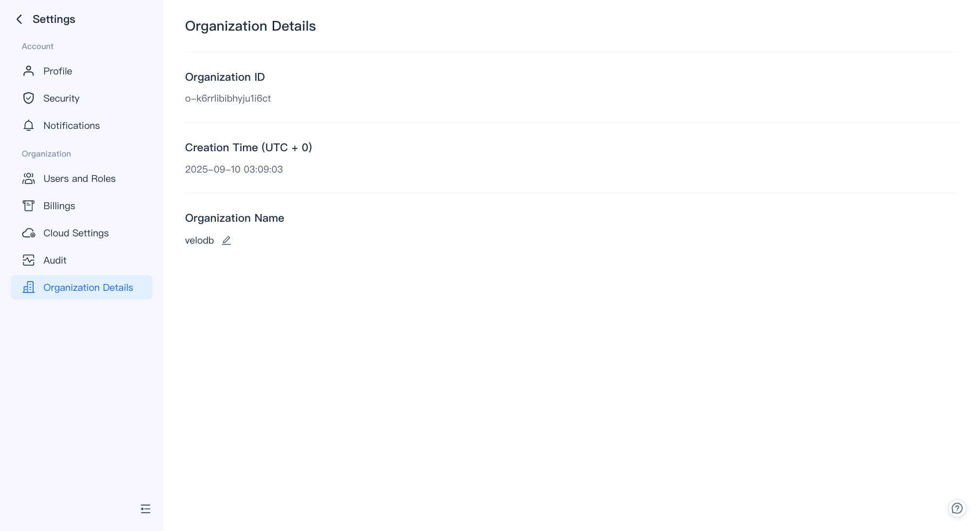Image resolution: width=980 pixels, height=531 pixels.
Task: Go to Security settings
Action: tap(61, 98)
